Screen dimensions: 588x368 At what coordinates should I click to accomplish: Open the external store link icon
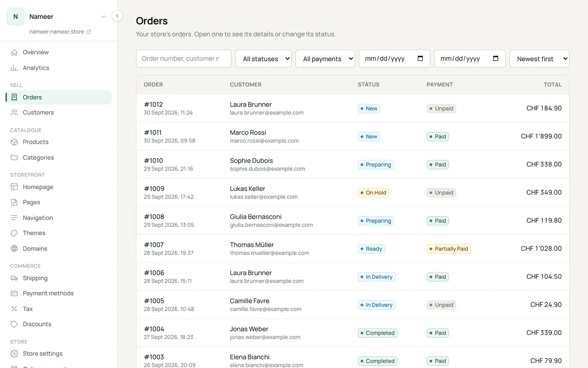[89, 32]
